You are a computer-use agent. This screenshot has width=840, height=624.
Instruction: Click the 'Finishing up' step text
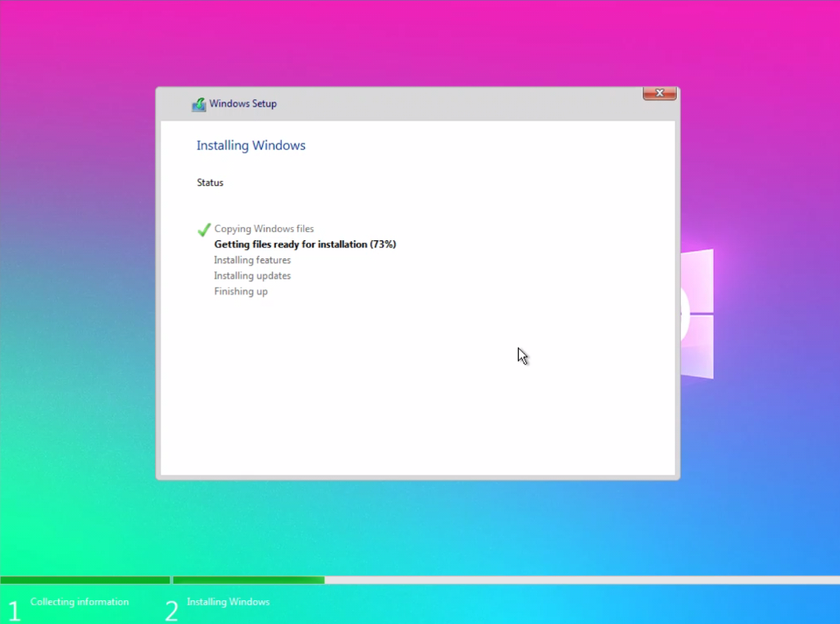pyautogui.click(x=241, y=292)
